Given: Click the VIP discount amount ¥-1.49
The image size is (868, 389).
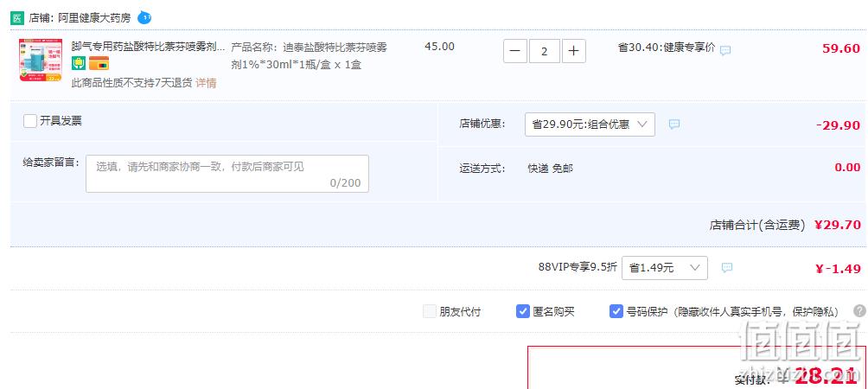Looking at the screenshot, I should tap(838, 269).
